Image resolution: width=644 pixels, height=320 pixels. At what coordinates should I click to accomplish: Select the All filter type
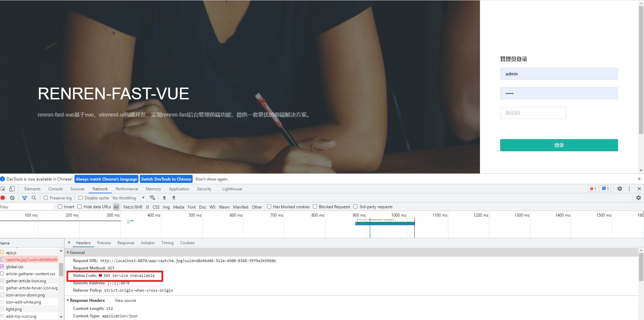coord(116,207)
